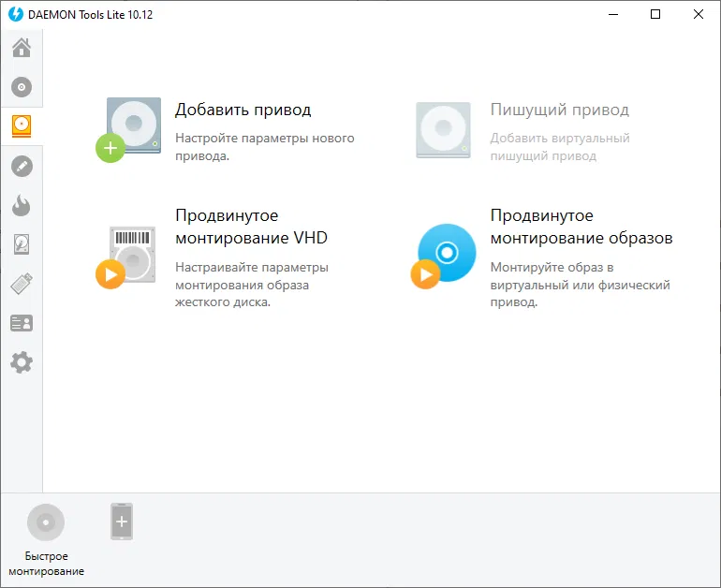Select the orange virtual drives sidebar icon
The width and height of the screenshot is (721, 588).
22,126
